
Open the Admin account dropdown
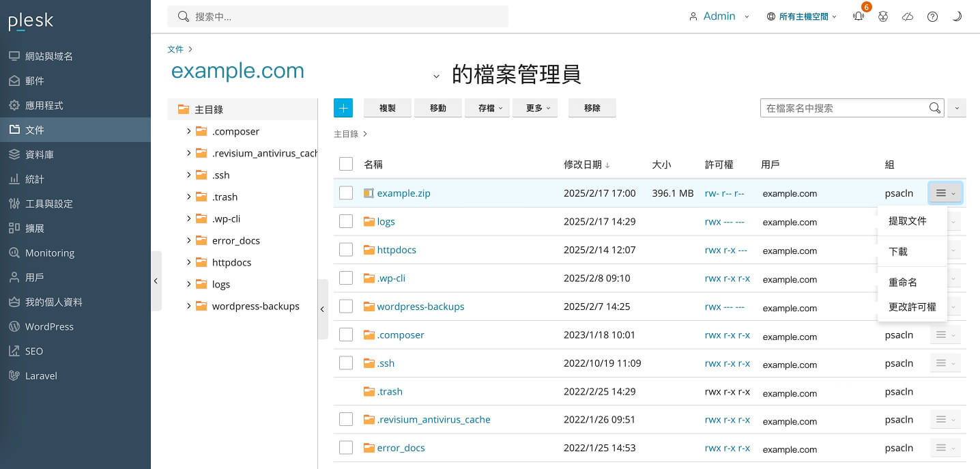[x=719, y=16]
